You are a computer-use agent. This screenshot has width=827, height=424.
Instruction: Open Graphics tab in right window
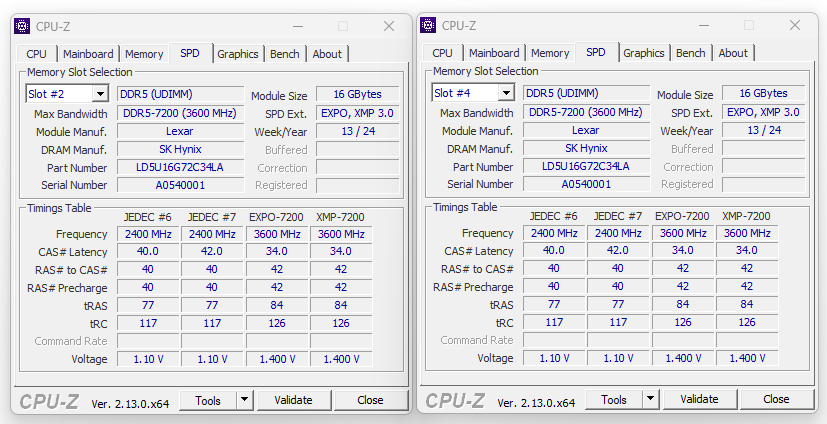[643, 53]
